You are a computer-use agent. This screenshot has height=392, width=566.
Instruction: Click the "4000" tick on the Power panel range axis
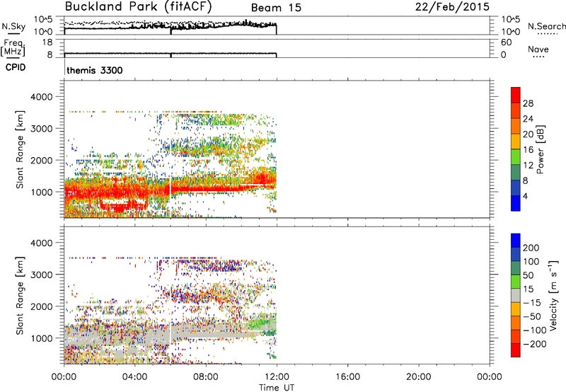coord(41,97)
